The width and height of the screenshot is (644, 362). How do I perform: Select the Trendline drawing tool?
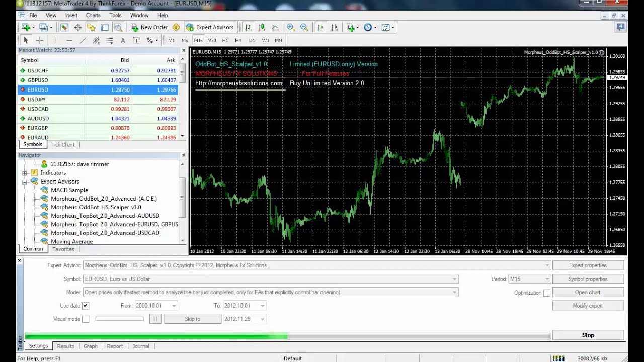(x=83, y=40)
